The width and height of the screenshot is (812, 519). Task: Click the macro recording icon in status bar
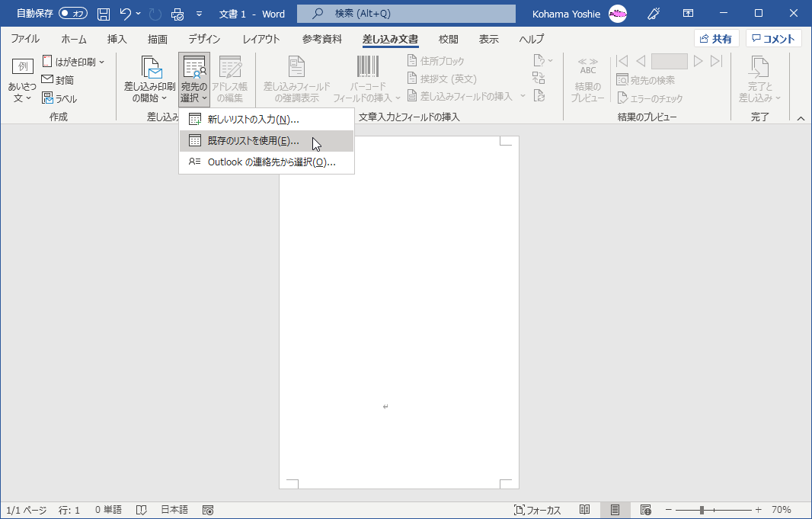point(208,510)
